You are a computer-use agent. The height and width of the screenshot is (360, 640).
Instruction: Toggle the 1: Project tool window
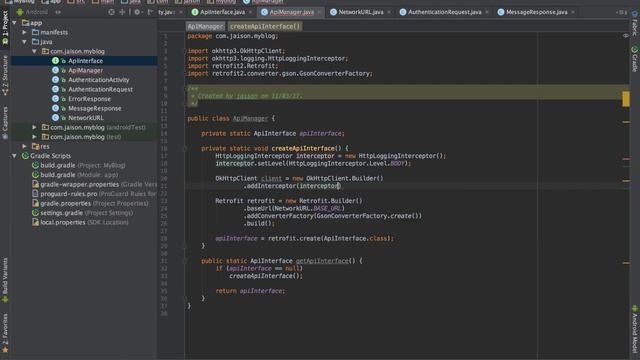[5, 28]
